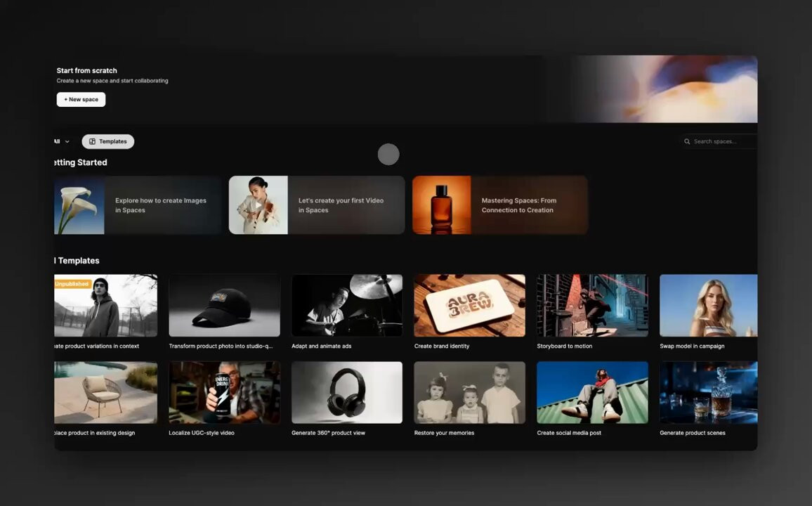Image resolution: width=812 pixels, height=506 pixels.
Task: Open the Aura Brew card thumbnail
Action: tap(470, 306)
